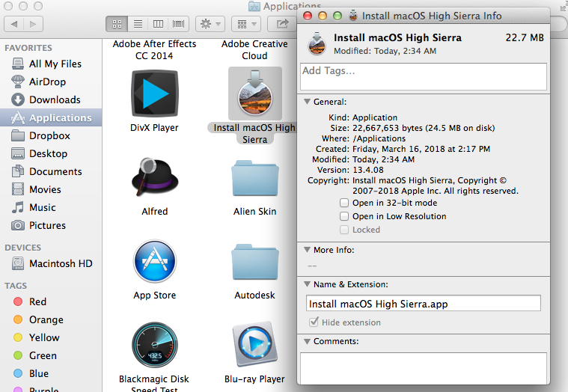Select the Alfred app icon
The width and height of the screenshot is (568, 392).
[x=154, y=177]
